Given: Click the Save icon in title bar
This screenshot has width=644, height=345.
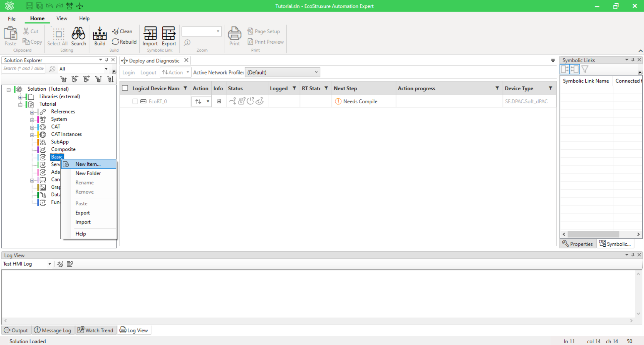Looking at the screenshot, I should 29,6.
